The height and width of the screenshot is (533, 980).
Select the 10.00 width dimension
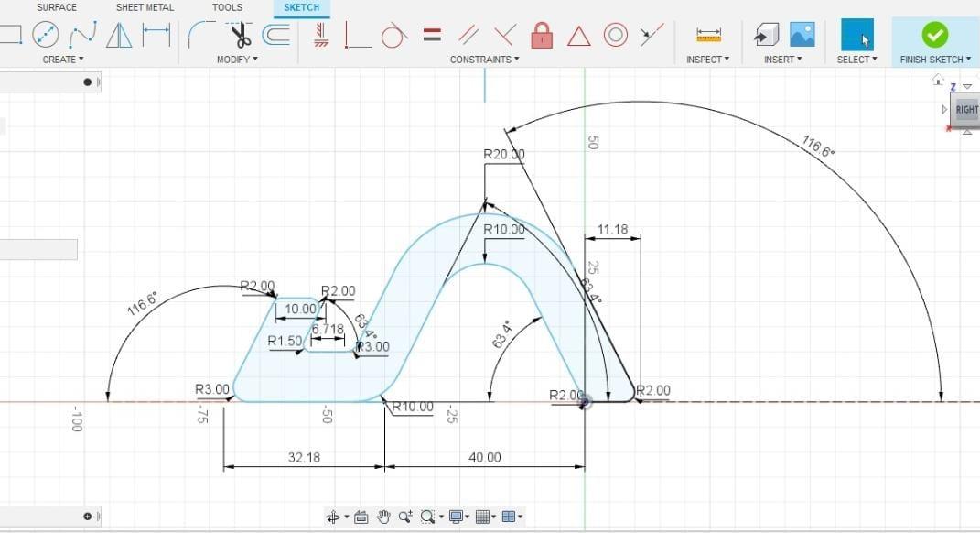301,309
